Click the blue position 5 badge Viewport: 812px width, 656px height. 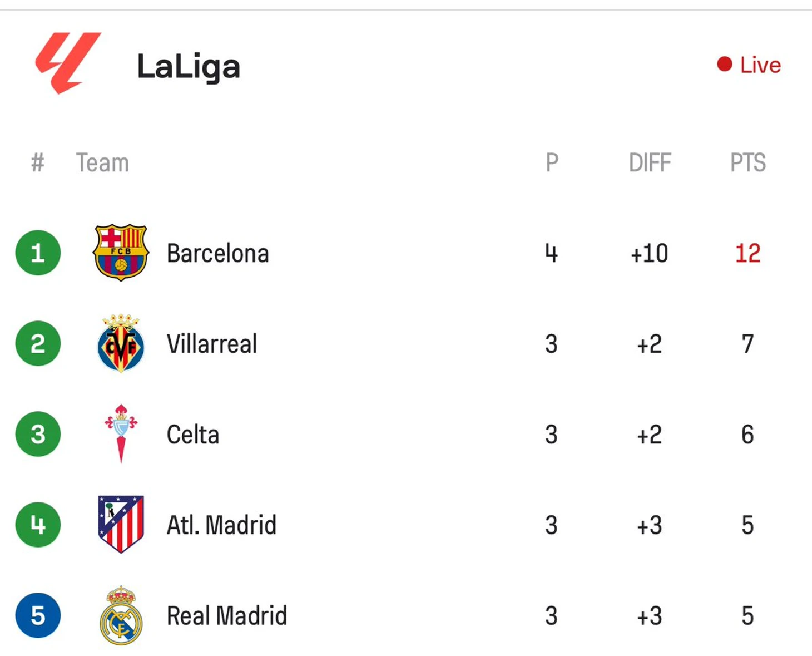click(x=38, y=615)
